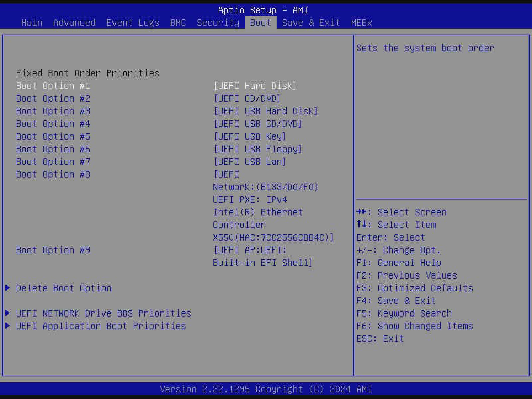
Task: Click arrow beside Delete Boot Option
Action: (8, 288)
